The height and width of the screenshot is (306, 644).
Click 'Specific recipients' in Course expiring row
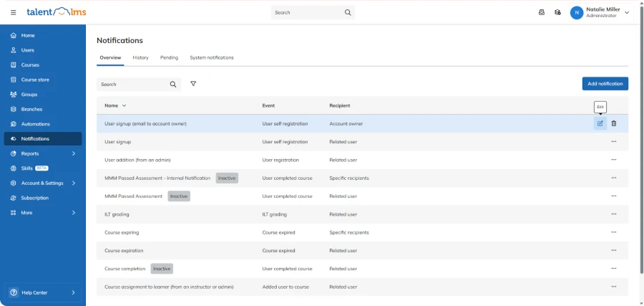click(349, 232)
